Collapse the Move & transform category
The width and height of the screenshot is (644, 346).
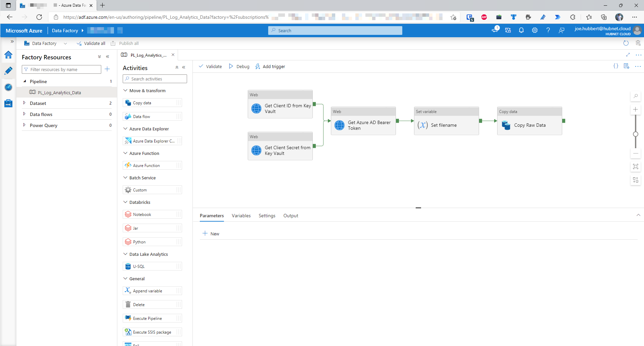pos(125,90)
